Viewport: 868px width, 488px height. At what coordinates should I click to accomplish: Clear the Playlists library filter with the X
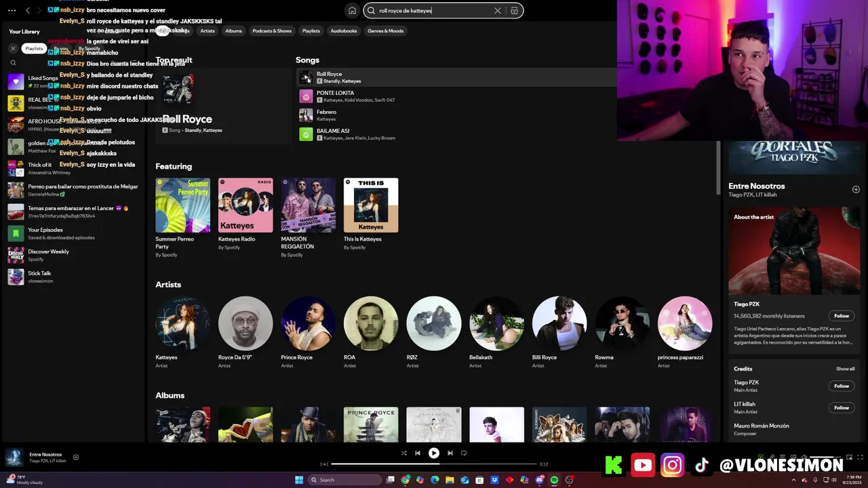tap(13, 49)
